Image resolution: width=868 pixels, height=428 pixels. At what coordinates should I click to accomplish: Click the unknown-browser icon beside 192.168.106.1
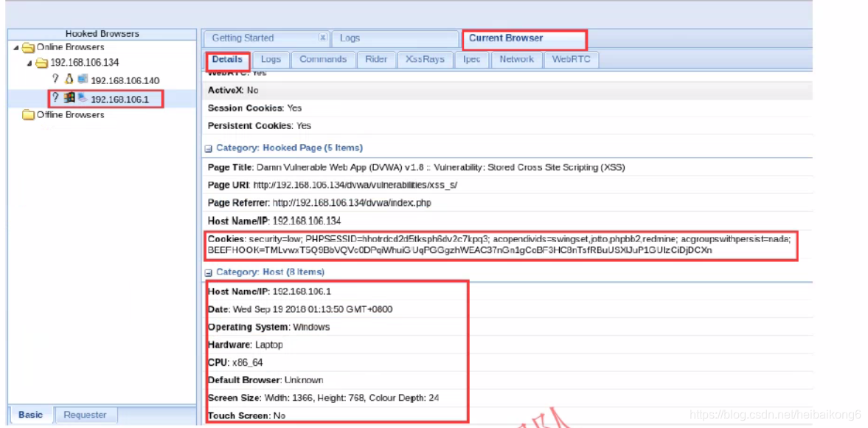tap(55, 98)
